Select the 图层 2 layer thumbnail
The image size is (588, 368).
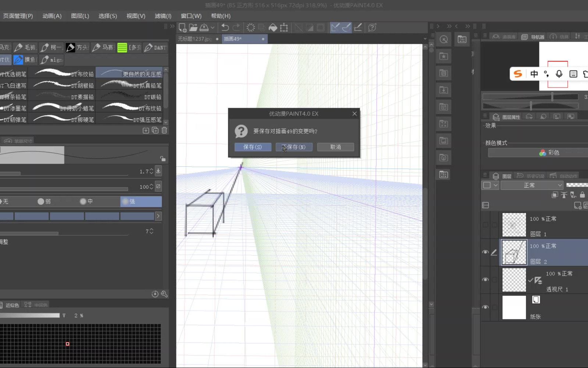pyautogui.click(x=514, y=252)
